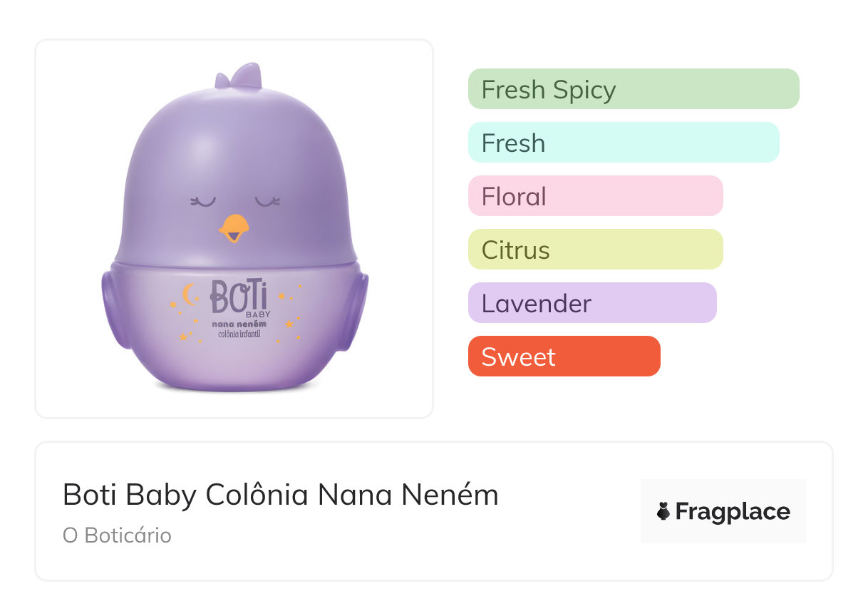Pick the Citrus accord bar
This screenshot has width=868, height=616.
pos(595,250)
